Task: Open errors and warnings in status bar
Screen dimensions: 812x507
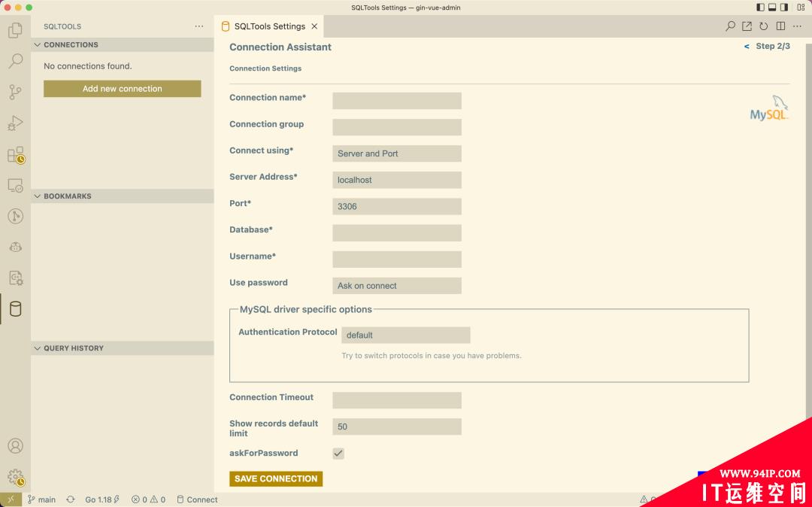Action: (x=148, y=499)
